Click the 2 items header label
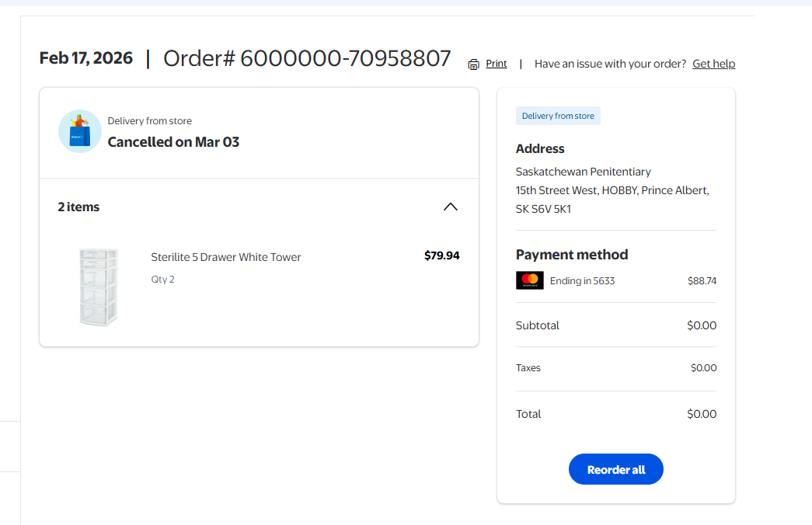This screenshot has height=525, width=812. pyautogui.click(x=78, y=207)
